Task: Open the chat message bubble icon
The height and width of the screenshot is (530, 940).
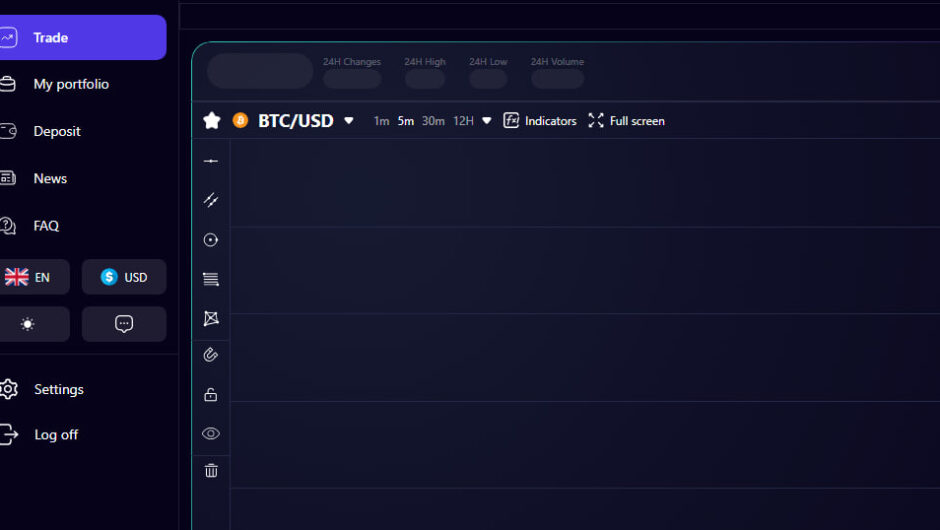Action: (x=124, y=324)
